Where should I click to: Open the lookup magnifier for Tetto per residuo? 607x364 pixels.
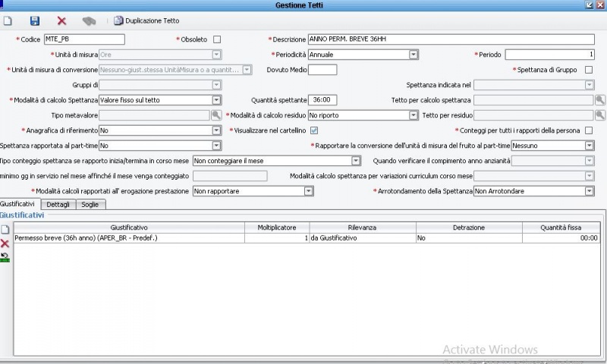[600, 115]
